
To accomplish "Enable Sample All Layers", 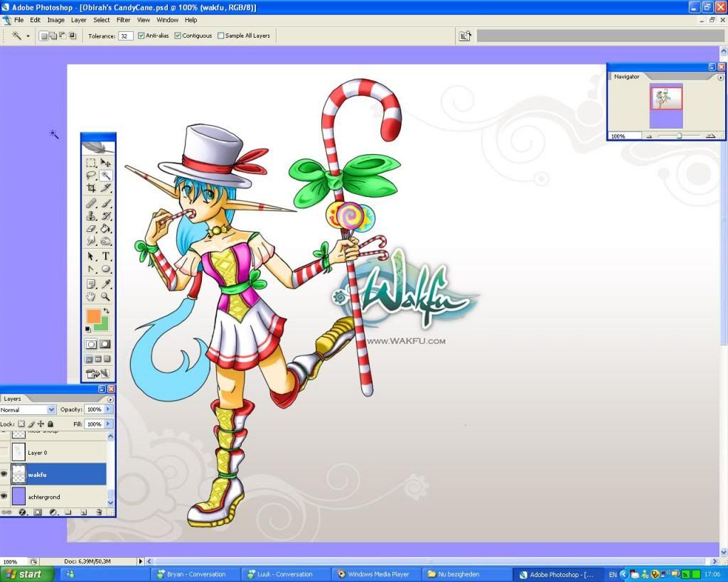I will [x=220, y=36].
